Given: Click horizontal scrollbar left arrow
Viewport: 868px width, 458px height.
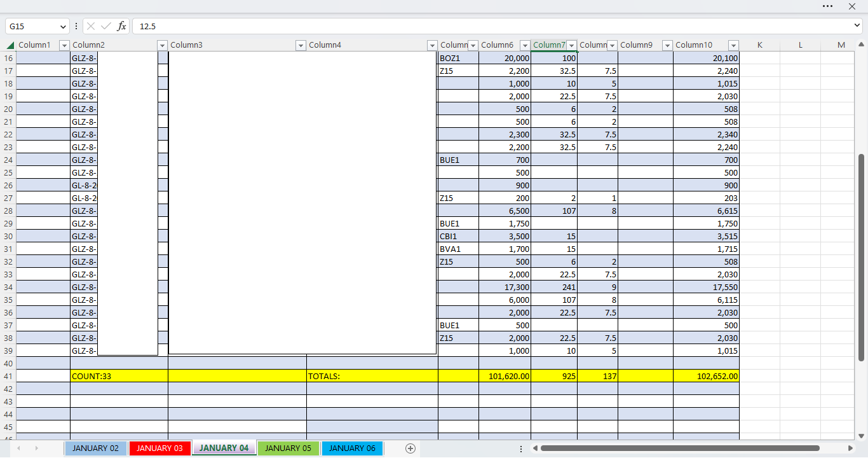Looking at the screenshot, I should point(536,448).
